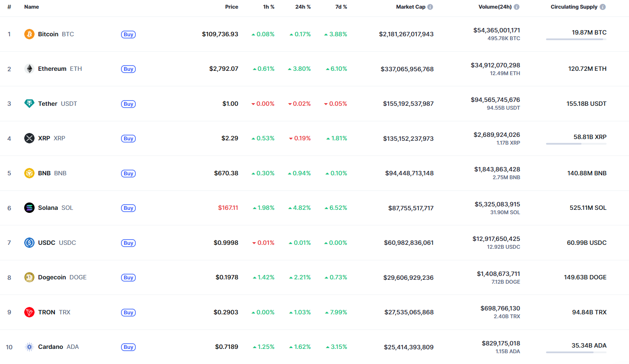
Task: Sort by the 1h % column header
Action: tap(269, 7)
